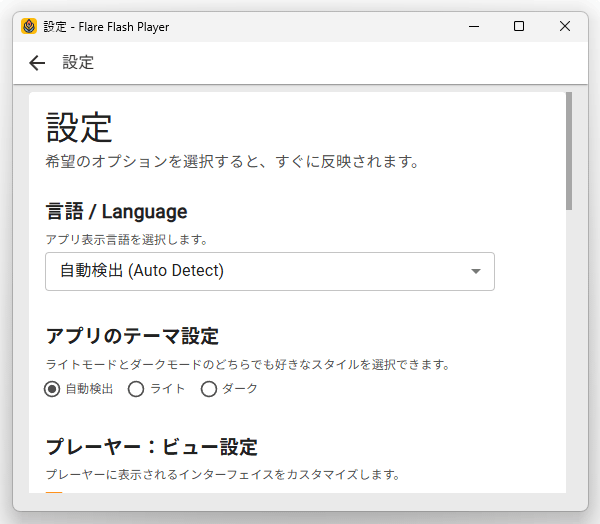Click the アプリ表示言語を選択します description
Image resolution: width=600 pixels, height=524 pixels.
click(127, 240)
